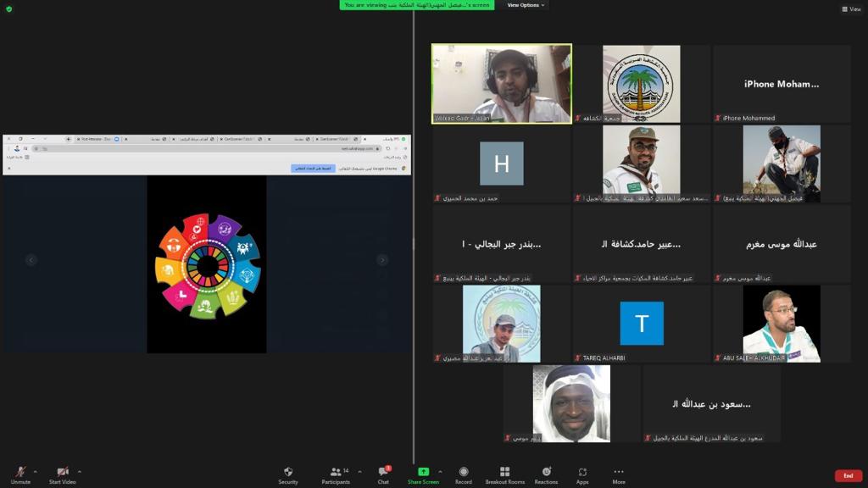The image size is (868, 488).
Task: Go to next slide arrow in shared screen
Action: pos(382,260)
